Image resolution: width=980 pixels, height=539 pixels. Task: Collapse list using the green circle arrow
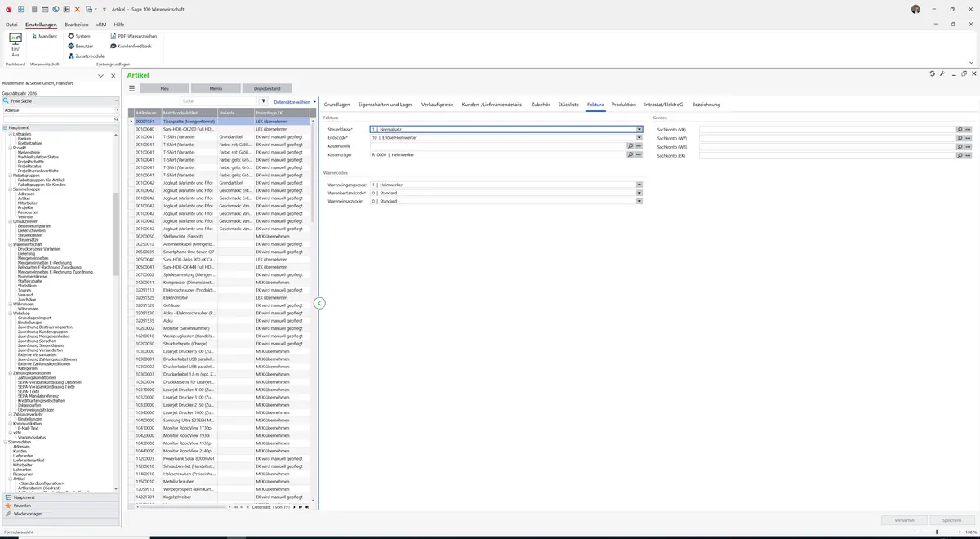click(319, 303)
